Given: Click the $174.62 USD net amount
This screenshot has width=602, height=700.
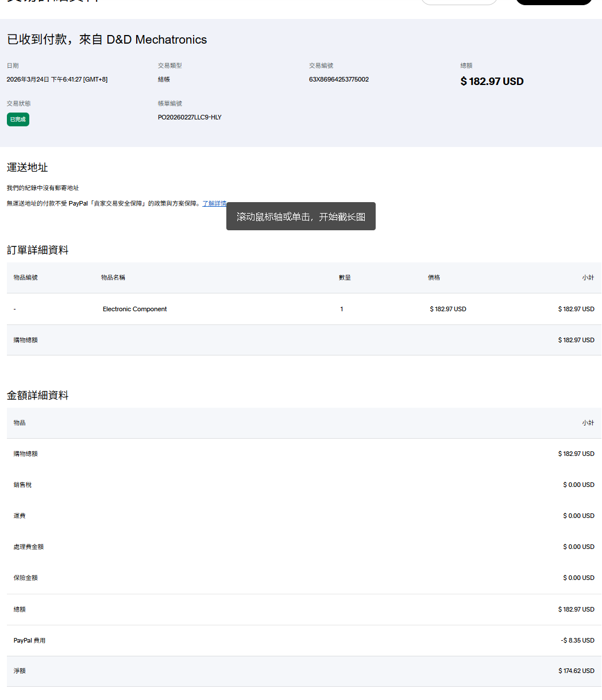Looking at the screenshot, I should pyautogui.click(x=576, y=671).
